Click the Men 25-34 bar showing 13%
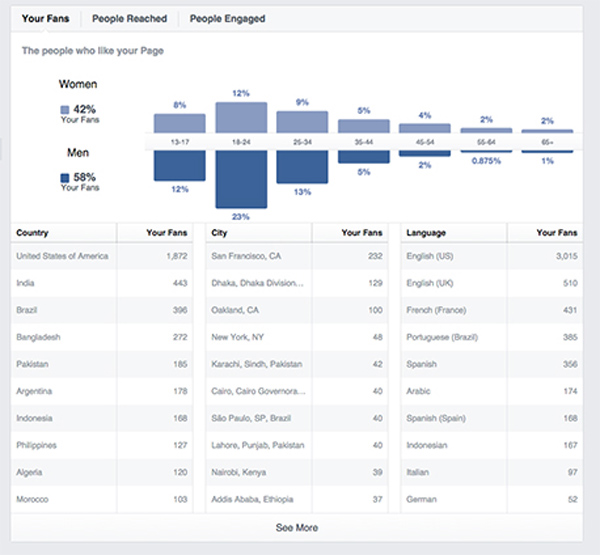This screenshot has height=555, width=600. tap(302, 167)
